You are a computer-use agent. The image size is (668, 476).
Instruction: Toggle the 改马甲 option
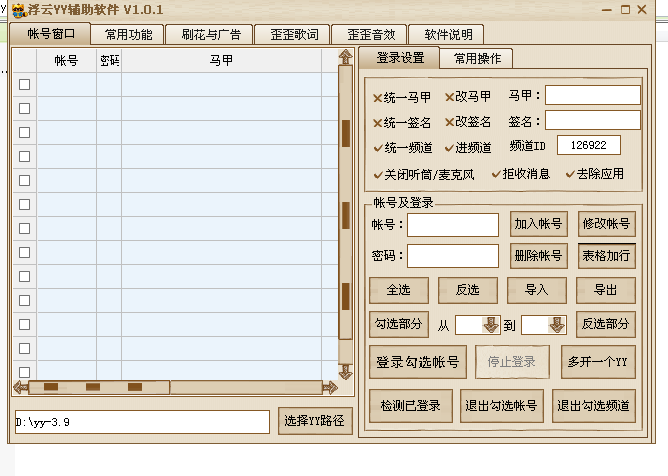click(468, 97)
